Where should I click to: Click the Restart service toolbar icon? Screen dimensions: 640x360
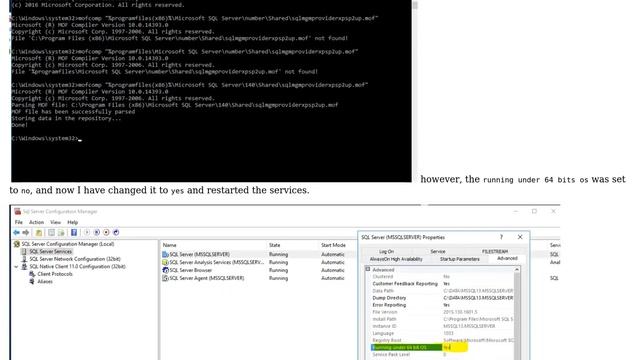(116, 232)
